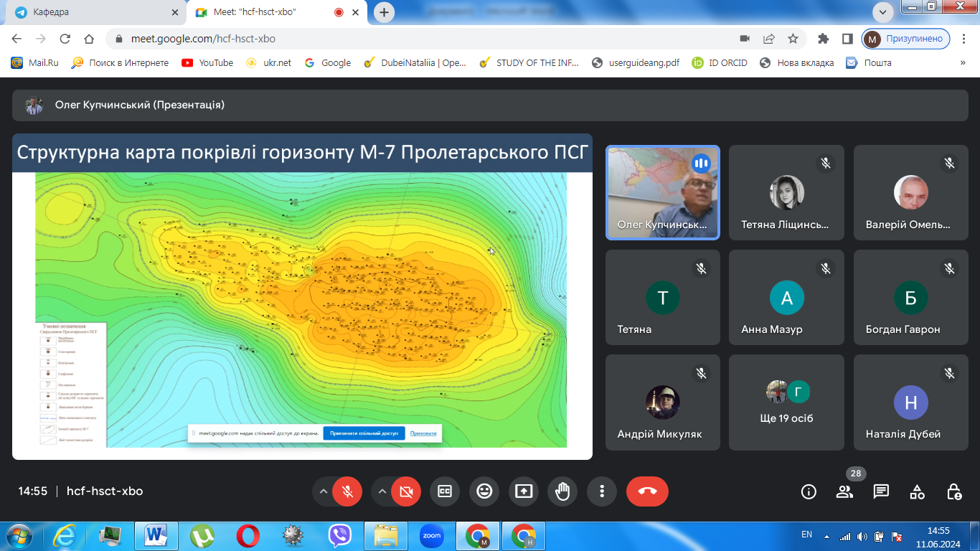Expand video settings arrow beside camera

(382, 491)
